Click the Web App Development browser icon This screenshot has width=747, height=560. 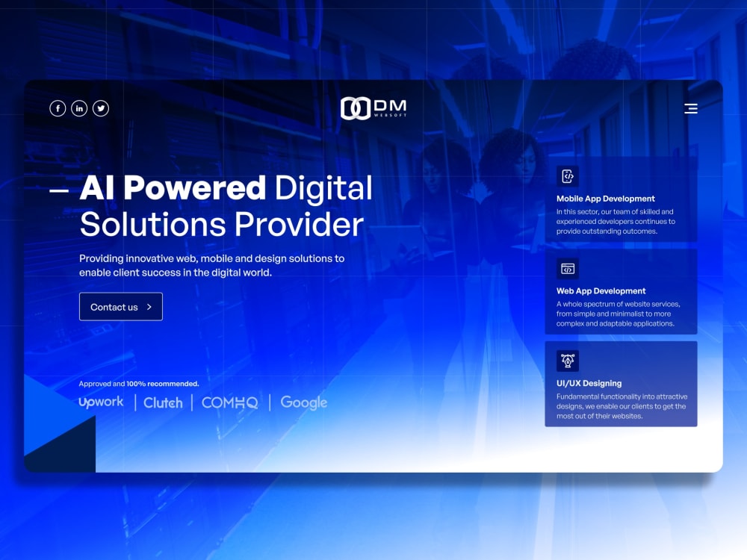click(568, 269)
